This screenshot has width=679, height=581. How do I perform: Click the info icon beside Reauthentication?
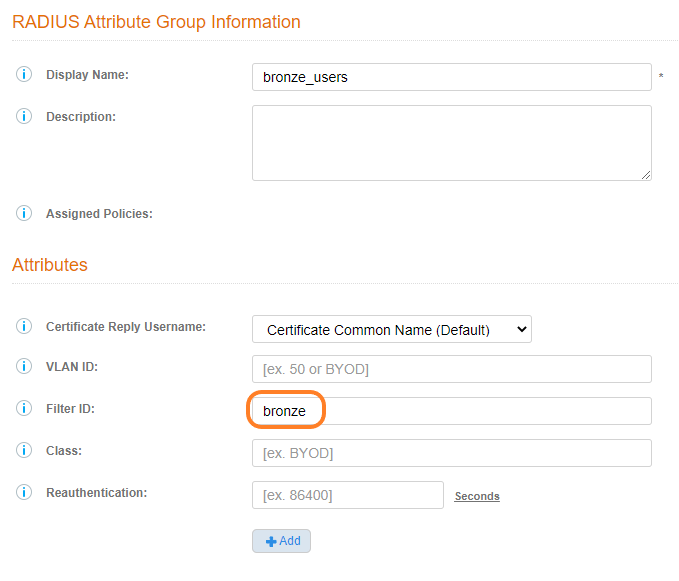24,493
